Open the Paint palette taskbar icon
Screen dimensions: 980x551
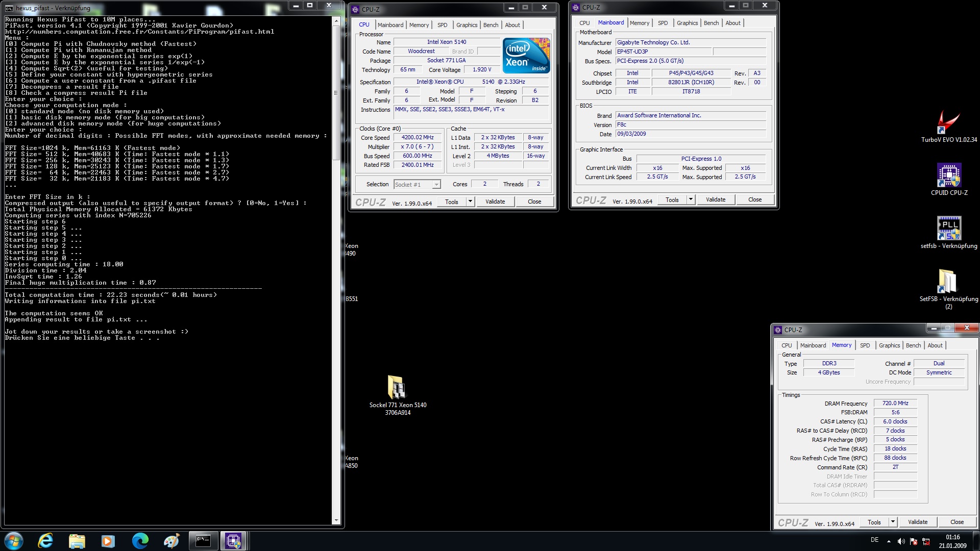pos(171,541)
